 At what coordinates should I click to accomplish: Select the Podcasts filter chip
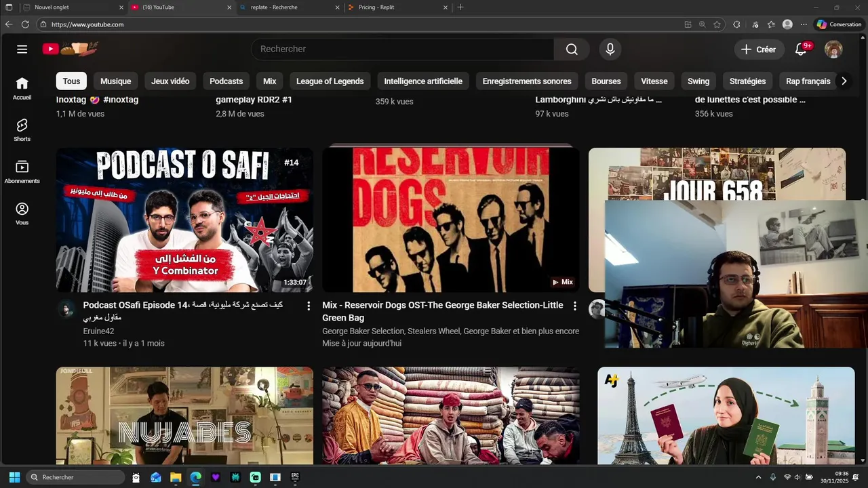226,81
